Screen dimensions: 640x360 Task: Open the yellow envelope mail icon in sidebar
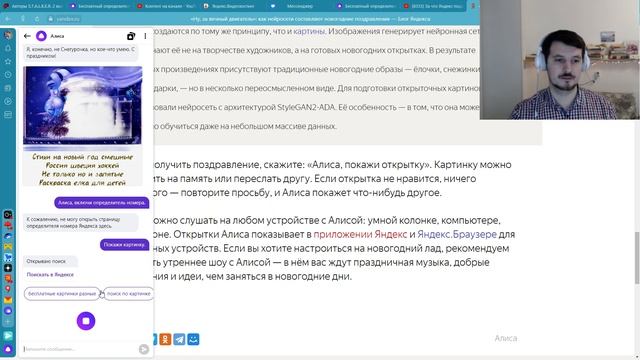click(8, 247)
